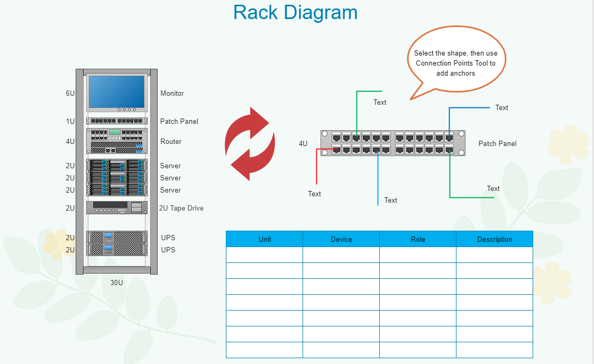
Task: Click the orange speech bubble callout
Action: pyautogui.click(x=455, y=63)
